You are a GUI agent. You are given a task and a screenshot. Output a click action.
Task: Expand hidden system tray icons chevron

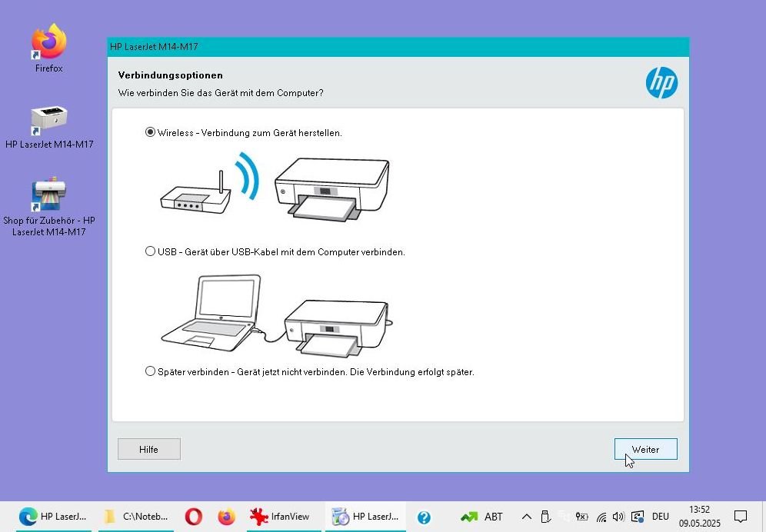(526, 517)
